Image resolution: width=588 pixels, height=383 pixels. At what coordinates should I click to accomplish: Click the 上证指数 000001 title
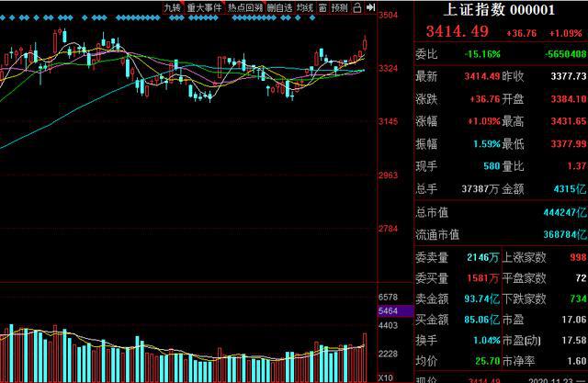coord(499,10)
